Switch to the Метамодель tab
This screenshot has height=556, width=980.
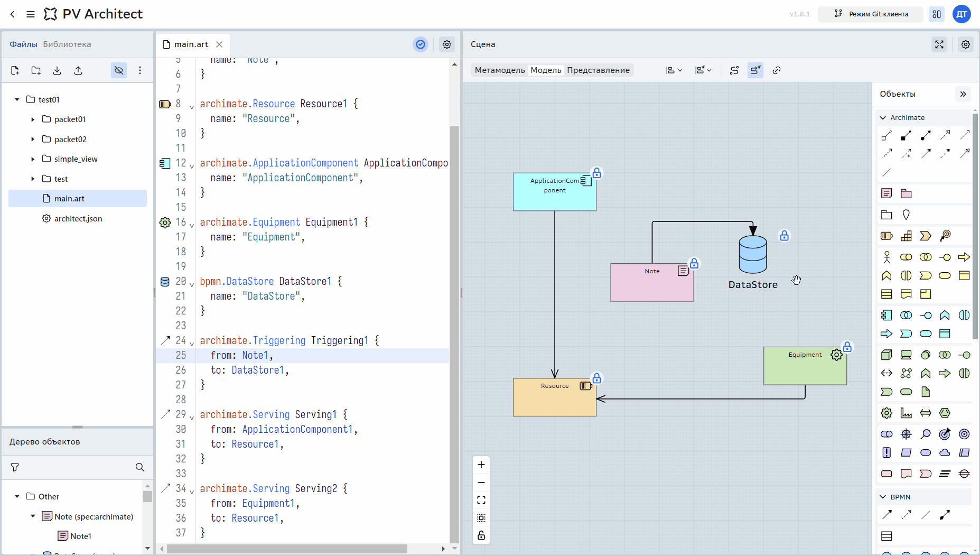tap(500, 70)
